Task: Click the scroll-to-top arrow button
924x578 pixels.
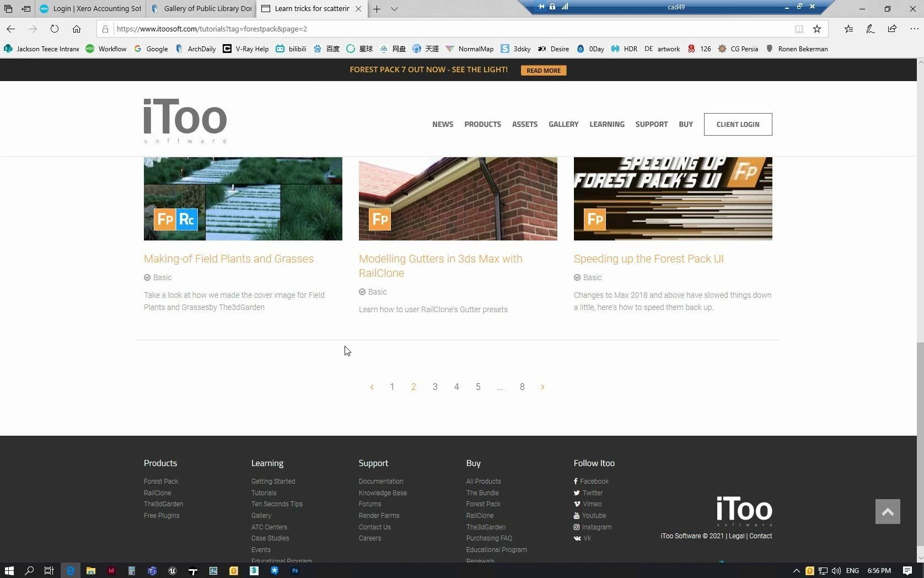Action: (888, 512)
